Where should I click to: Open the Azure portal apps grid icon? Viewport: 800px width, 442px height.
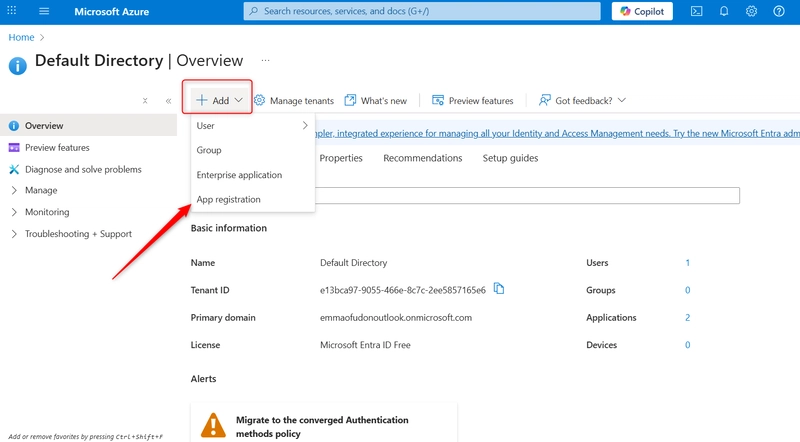[x=11, y=11]
